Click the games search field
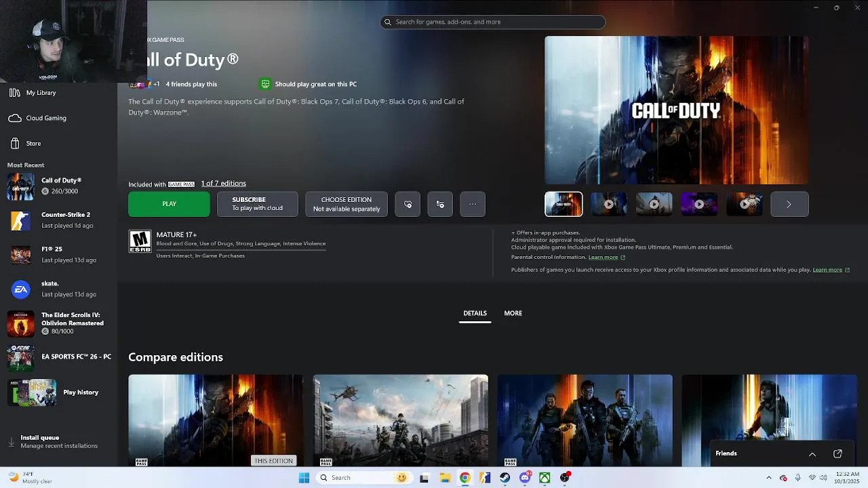Image resolution: width=868 pixels, height=488 pixels. [x=492, y=22]
